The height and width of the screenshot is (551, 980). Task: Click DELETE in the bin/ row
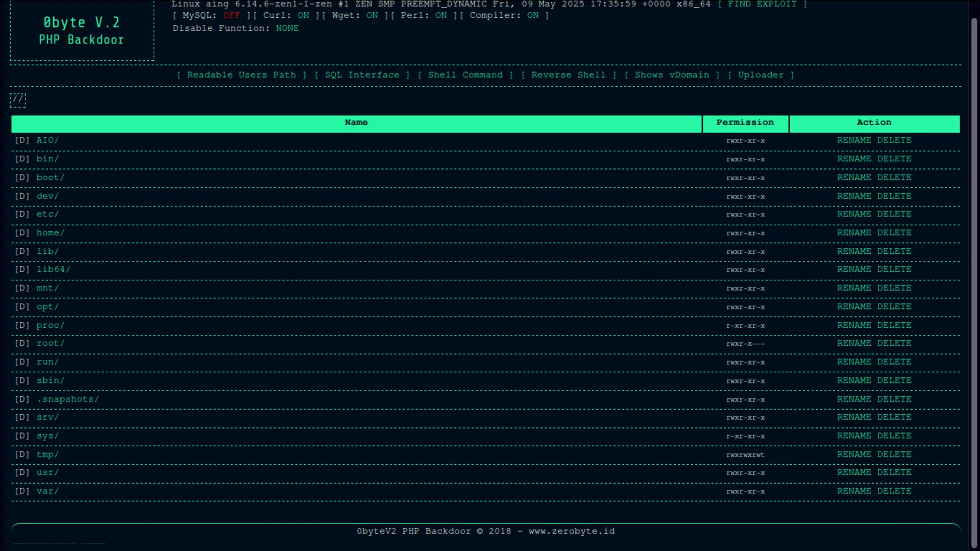click(x=894, y=159)
